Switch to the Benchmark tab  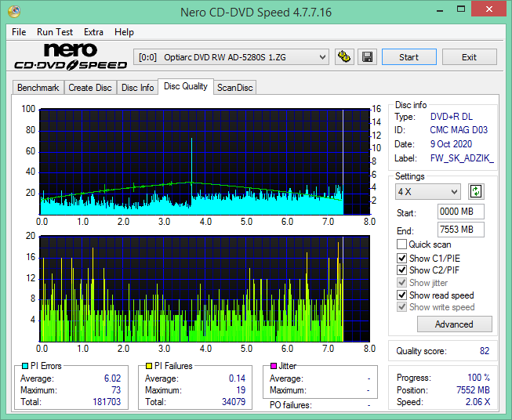point(38,88)
